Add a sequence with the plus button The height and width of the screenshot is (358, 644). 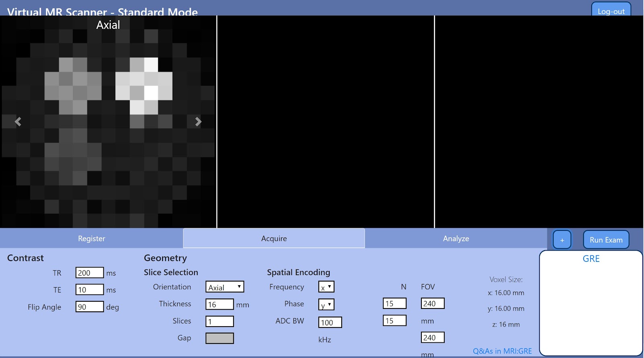(562, 240)
